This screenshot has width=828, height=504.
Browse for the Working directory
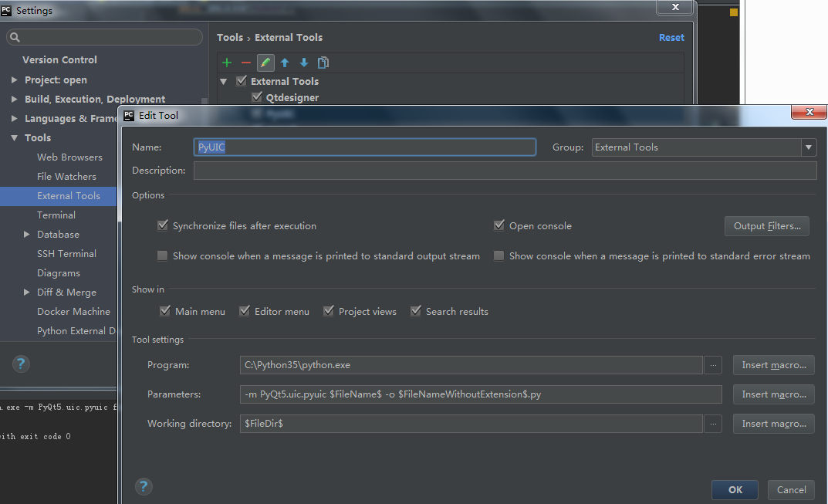tap(714, 424)
